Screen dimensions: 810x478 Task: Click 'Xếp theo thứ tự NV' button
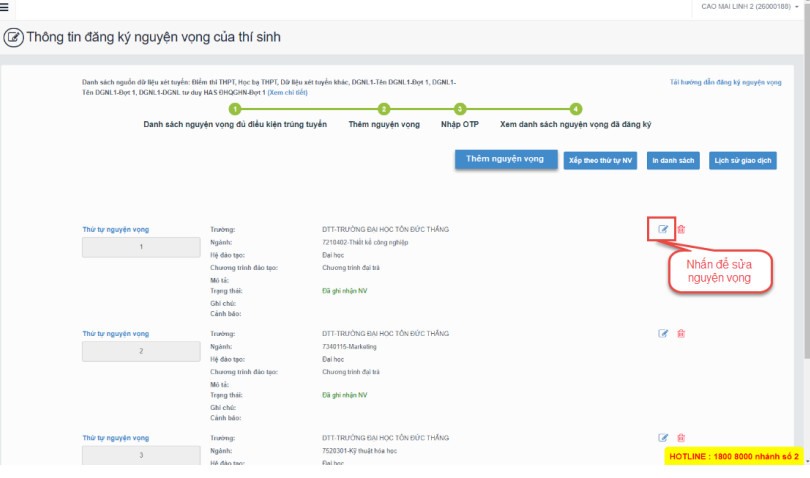click(600, 160)
